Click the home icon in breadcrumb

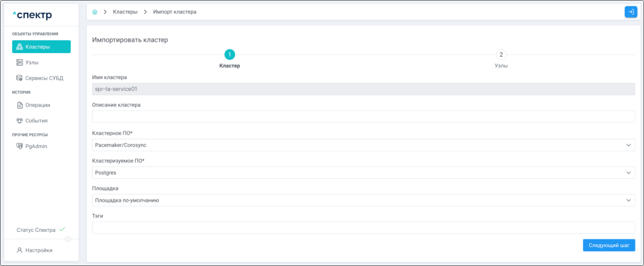(x=95, y=12)
